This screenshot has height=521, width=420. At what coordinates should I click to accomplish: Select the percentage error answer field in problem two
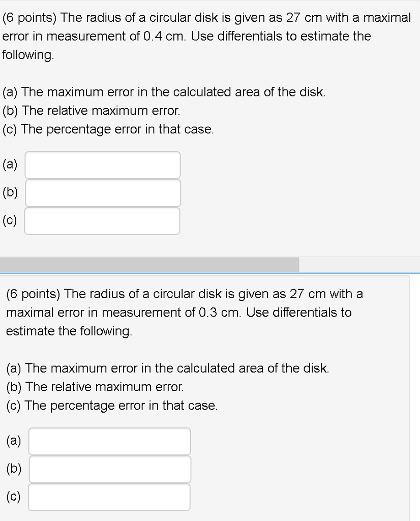[109, 497]
